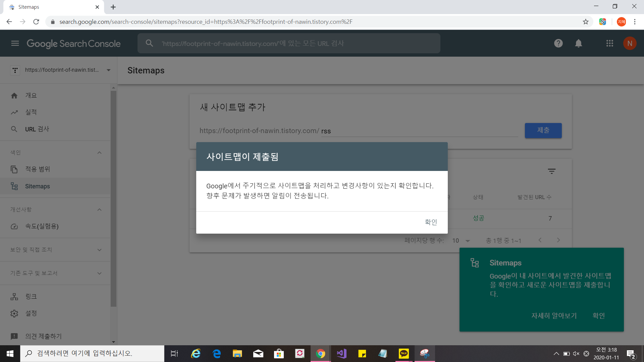Go back with the browser back arrow
The image size is (644, 362).
pos(9,22)
